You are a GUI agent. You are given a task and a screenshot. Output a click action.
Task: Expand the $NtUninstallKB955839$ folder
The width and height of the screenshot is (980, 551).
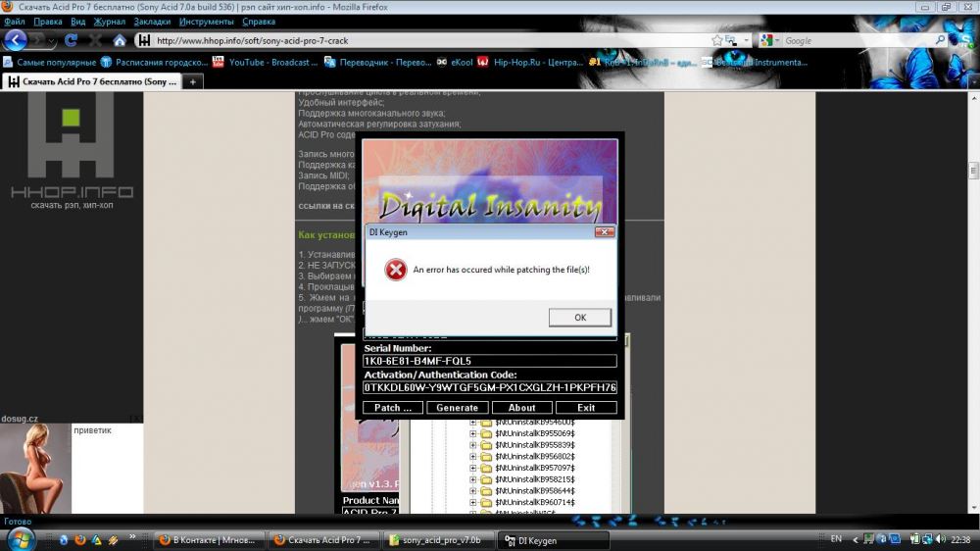coord(473,445)
